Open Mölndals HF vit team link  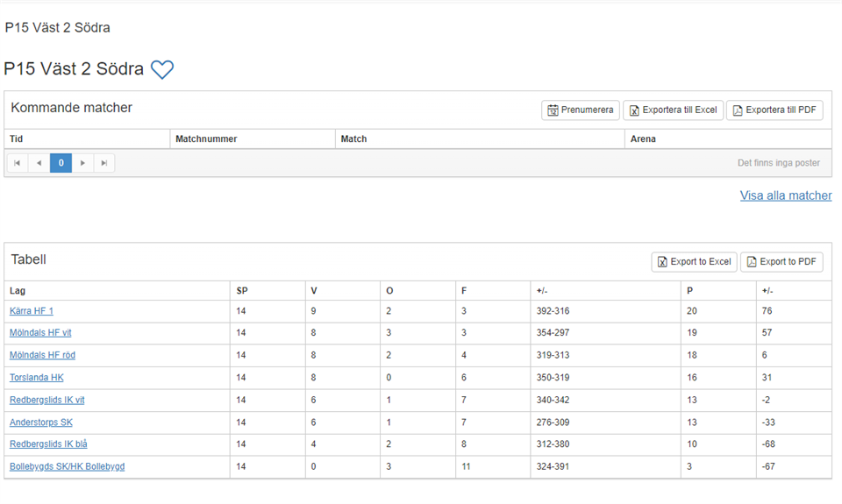[40, 333]
